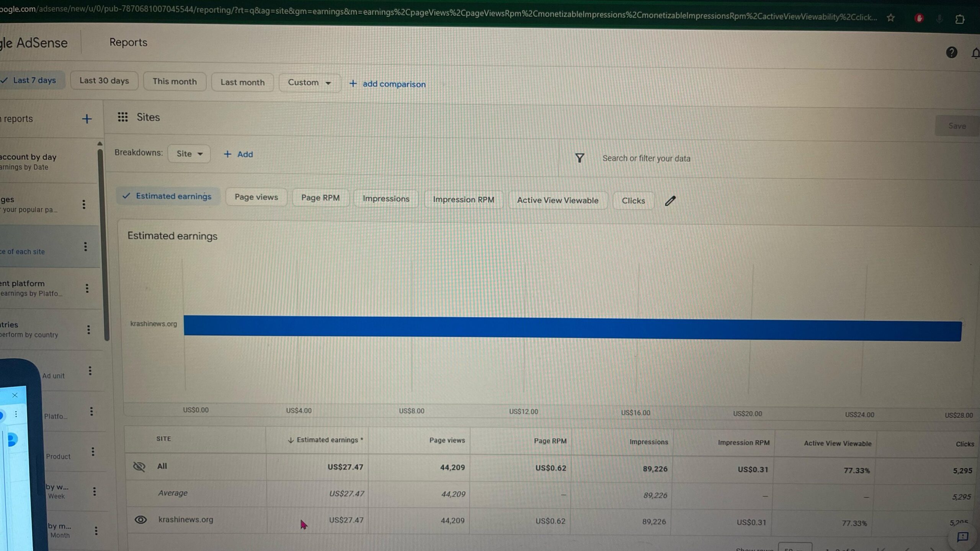Open three-dot menu for Platfo... report row
Image resolution: width=980 pixels, height=551 pixels.
91,411
